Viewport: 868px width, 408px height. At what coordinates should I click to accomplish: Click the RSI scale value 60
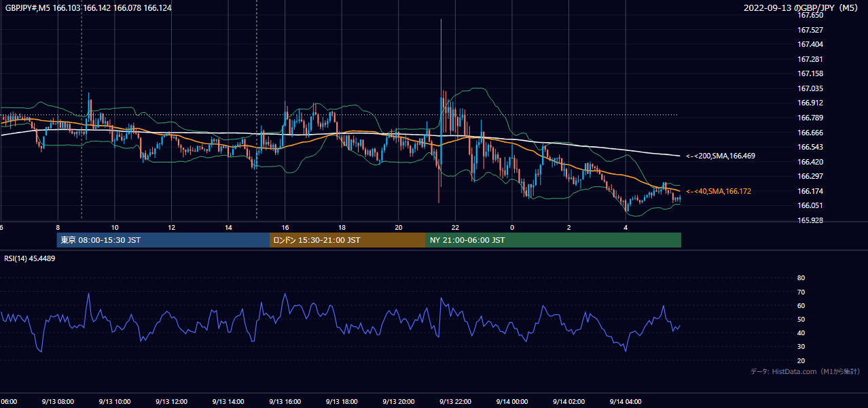pos(801,305)
